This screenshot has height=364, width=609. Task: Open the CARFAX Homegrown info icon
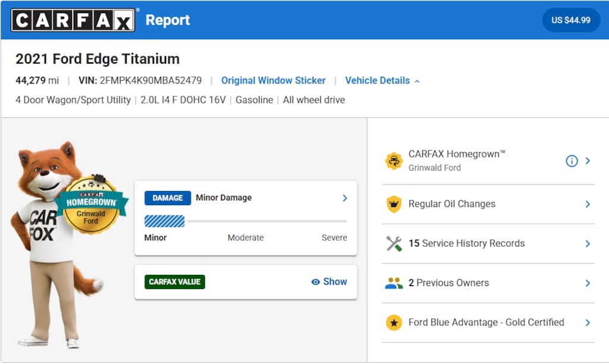point(572,161)
